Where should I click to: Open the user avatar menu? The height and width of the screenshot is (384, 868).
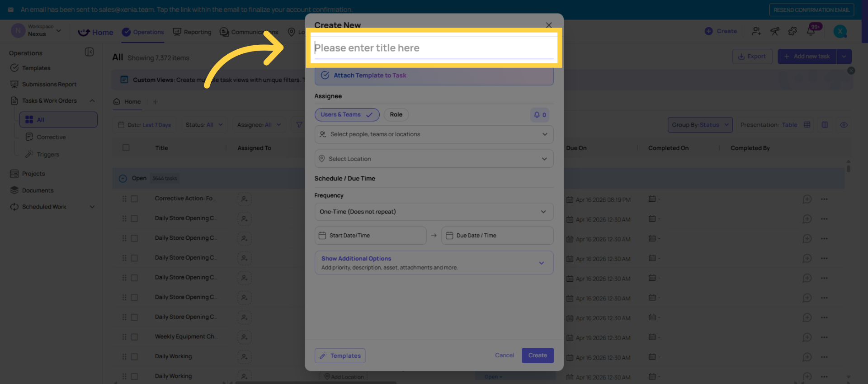tap(840, 31)
